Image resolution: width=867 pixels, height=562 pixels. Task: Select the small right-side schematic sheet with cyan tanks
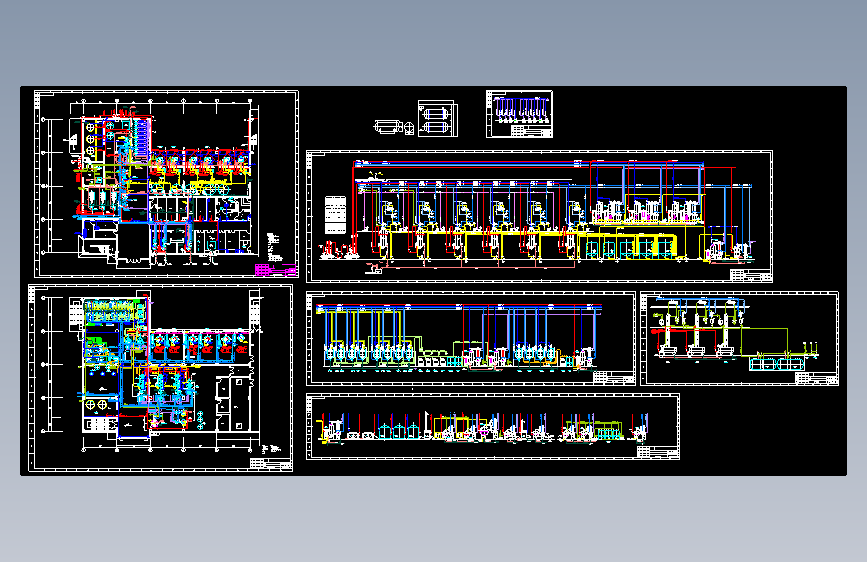(739, 339)
